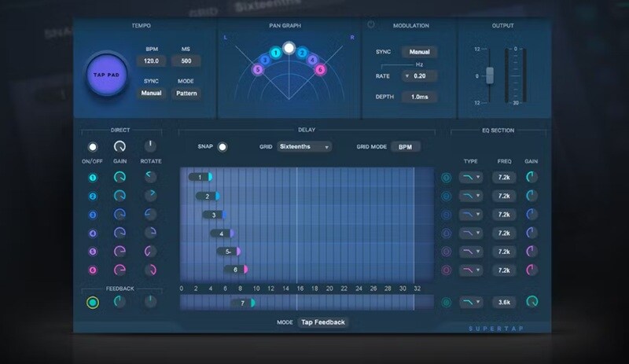Open the GRID Sixteenths dropdown
The width and height of the screenshot is (629, 364).
click(x=304, y=147)
